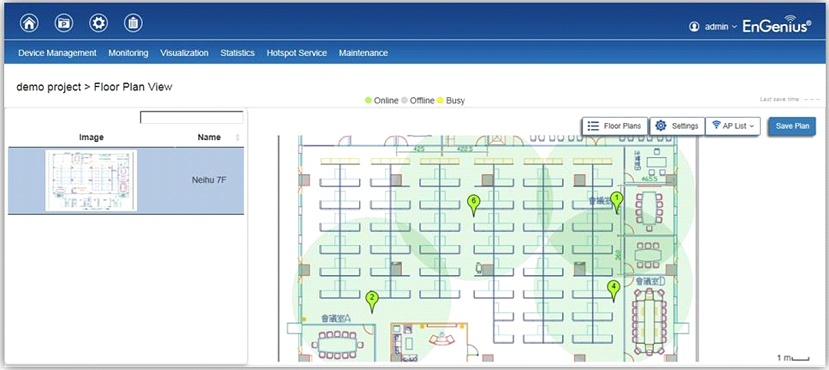
Task: Open the gear settings icon in header
Action: tap(98, 23)
